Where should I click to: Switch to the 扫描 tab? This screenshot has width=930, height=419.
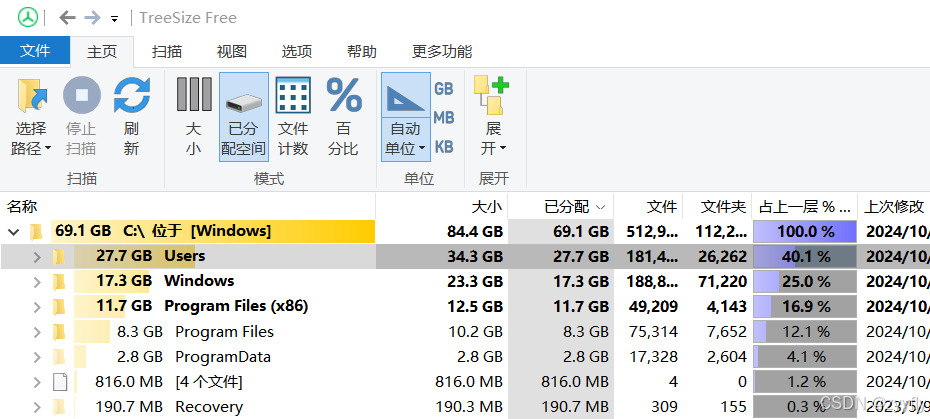pyautogui.click(x=167, y=52)
